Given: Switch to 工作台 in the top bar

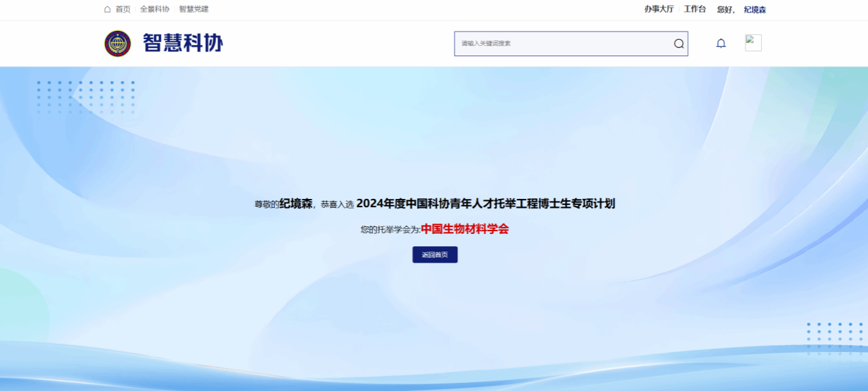Looking at the screenshot, I should click(695, 10).
